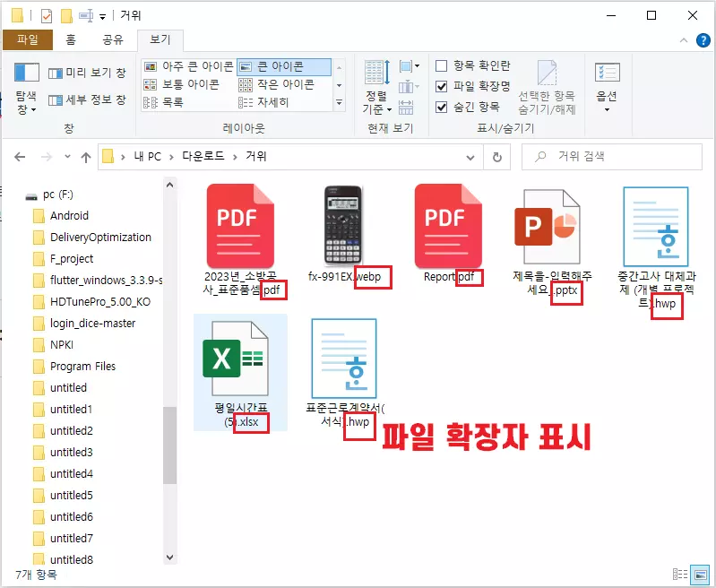Image resolution: width=716 pixels, height=588 pixels.
Task: Select medium icons (보통 아이콘) layout
Action: click(182, 84)
